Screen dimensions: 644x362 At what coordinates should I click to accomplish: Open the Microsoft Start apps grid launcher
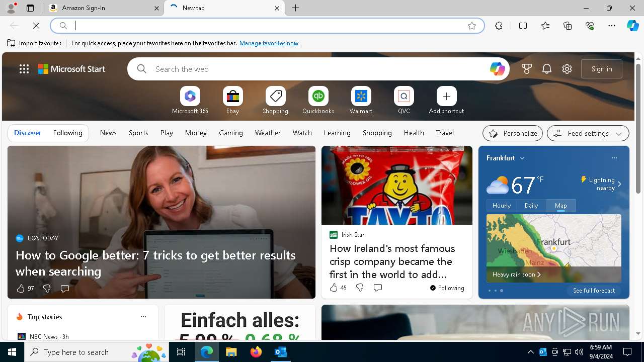[24, 69]
